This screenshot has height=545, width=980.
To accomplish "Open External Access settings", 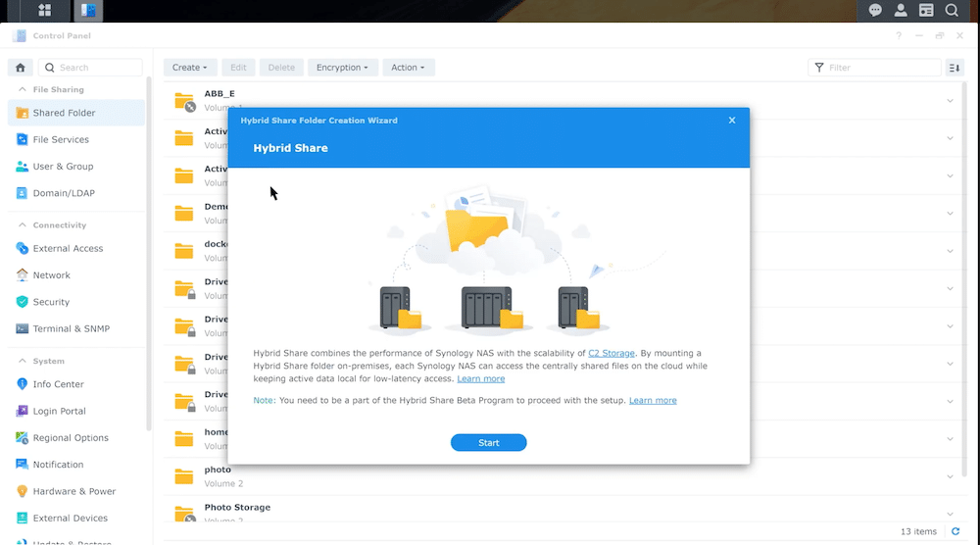I will 76,248.
